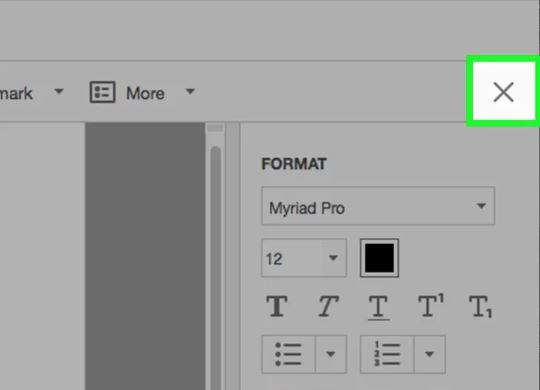540x390 pixels.
Task: Open the font size 12 dropdown
Action: click(333, 258)
